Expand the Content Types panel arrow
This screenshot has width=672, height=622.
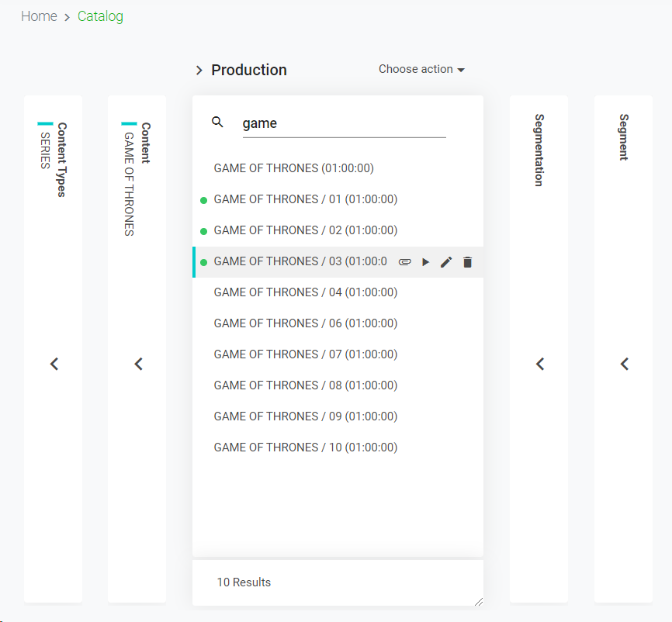coord(54,364)
